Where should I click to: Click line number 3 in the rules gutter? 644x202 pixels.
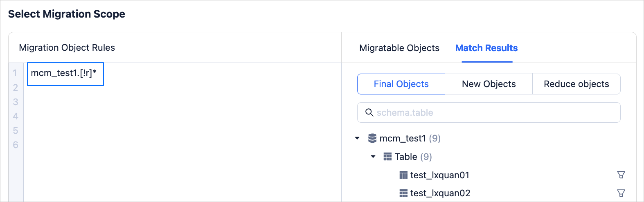click(x=16, y=102)
